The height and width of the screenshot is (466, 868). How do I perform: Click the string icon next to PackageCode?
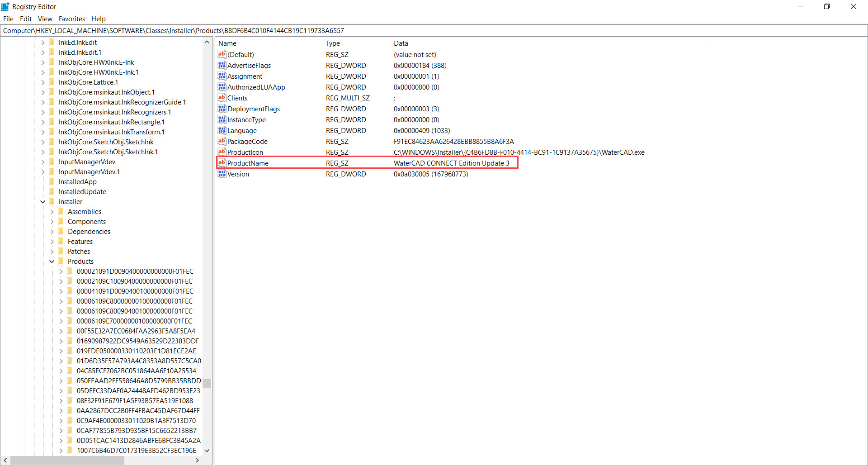point(222,141)
